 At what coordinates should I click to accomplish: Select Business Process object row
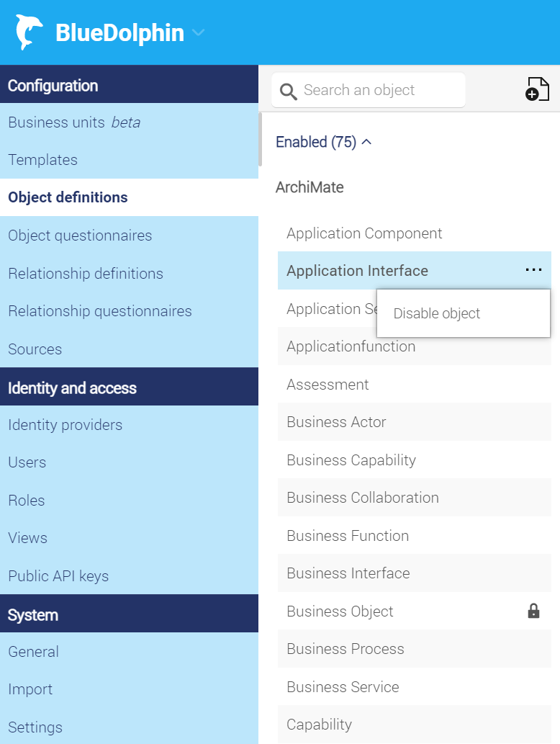(x=414, y=649)
